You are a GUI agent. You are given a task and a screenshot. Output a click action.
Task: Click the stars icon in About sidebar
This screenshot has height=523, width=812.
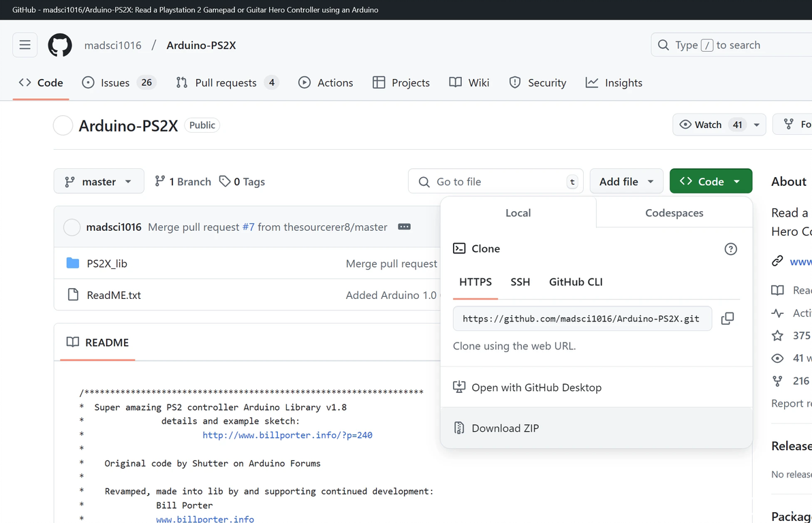pos(777,335)
